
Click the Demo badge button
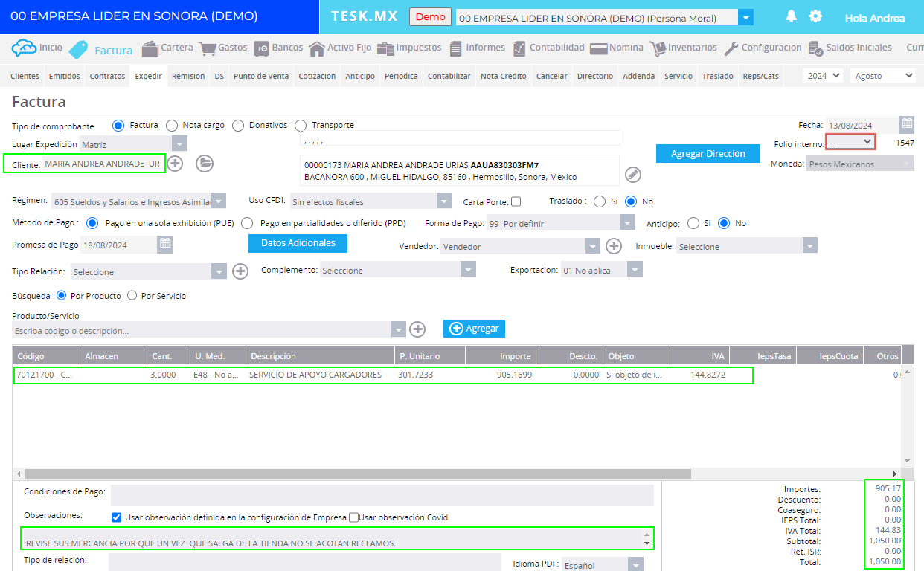tap(431, 17)
